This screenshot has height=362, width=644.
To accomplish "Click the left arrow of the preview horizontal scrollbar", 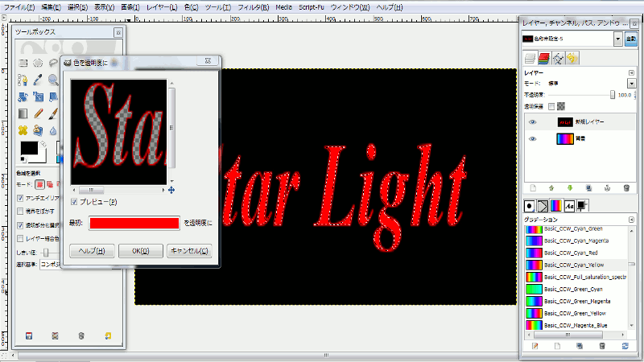I will (74, 190).
